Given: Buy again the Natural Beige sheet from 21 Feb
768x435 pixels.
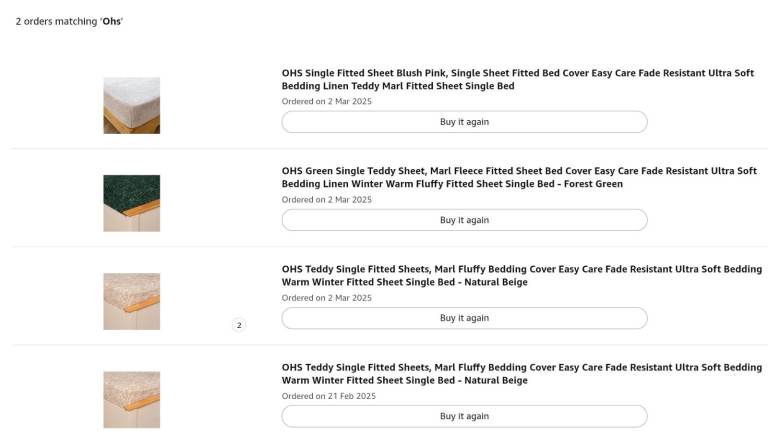Looking at the screenshot, I should (464, 416).
